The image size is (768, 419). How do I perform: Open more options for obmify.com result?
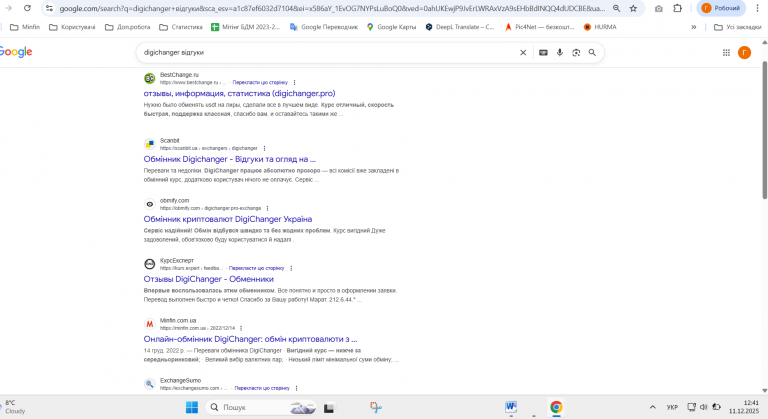pos(267,208)
